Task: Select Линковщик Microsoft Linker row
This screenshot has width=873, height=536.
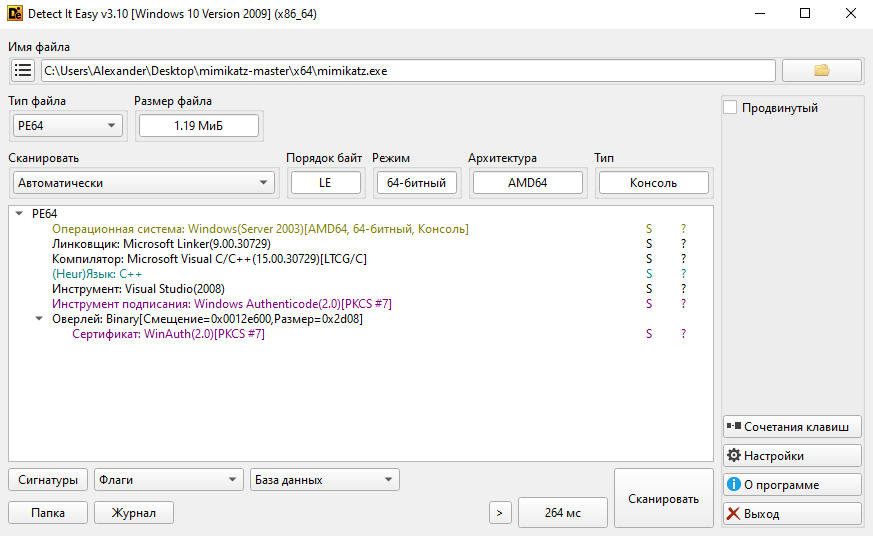Action: tap(161, 244)
